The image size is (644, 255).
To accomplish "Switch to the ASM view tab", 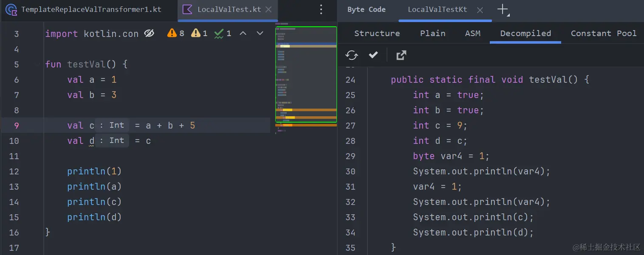I will click(472, 33).
